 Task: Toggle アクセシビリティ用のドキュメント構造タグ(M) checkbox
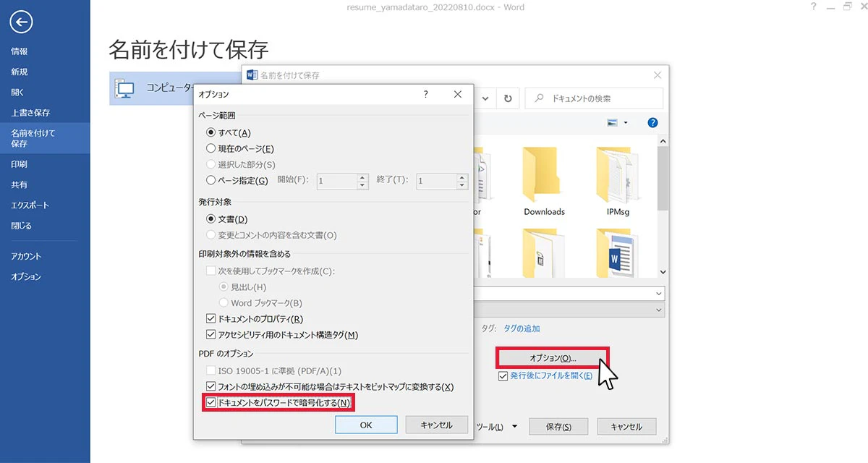coord(282,334)
